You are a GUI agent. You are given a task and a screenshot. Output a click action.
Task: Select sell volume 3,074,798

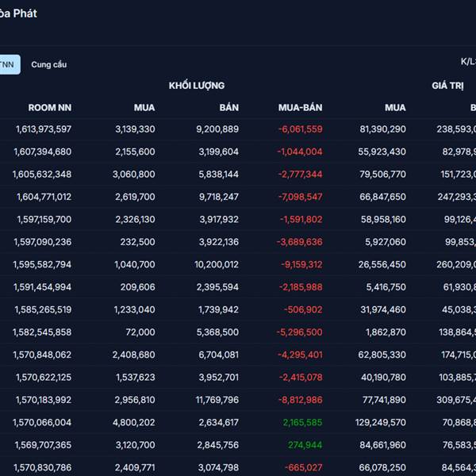tap(219, 468)
